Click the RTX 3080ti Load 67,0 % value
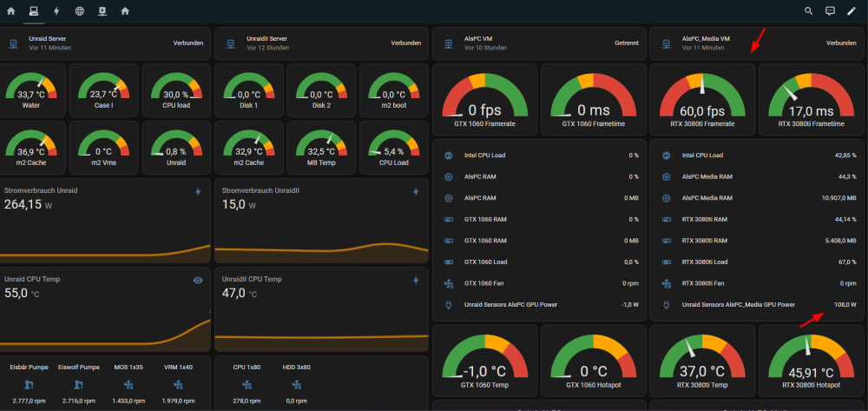Screen dimensions: 868x411 tap(847, 262)
